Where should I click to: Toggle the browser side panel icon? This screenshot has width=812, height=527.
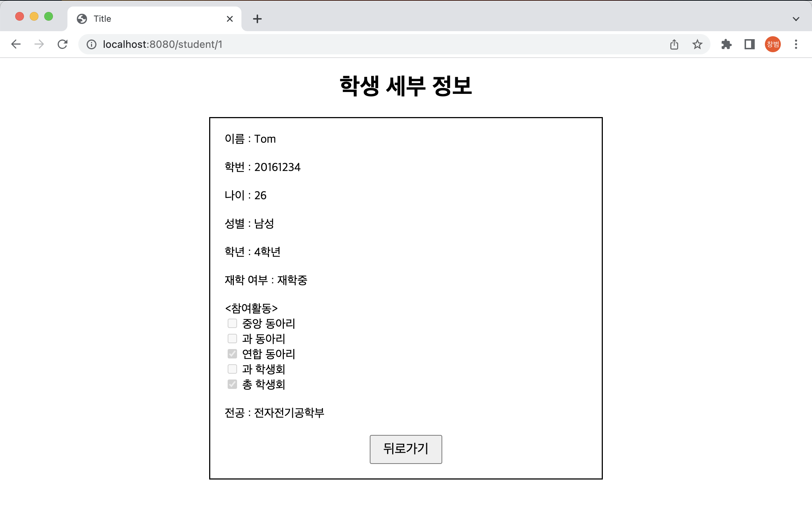pyautogui.click(x=750, y=44)
